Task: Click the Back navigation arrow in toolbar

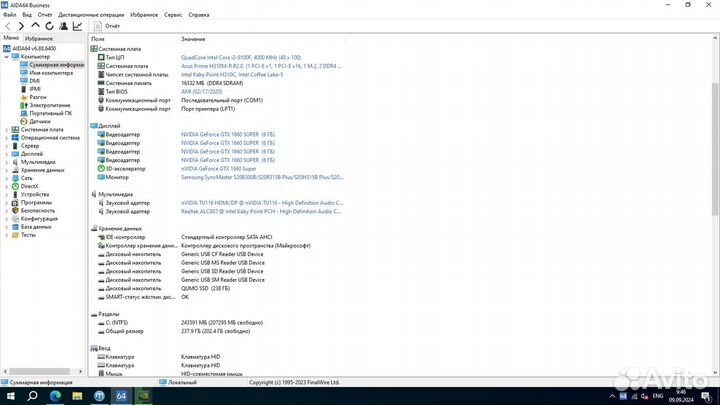Action: point(9,26)
